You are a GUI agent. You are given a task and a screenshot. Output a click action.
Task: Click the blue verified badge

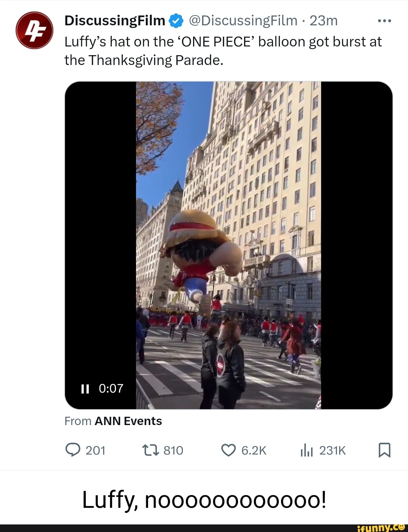click(176, 21)
